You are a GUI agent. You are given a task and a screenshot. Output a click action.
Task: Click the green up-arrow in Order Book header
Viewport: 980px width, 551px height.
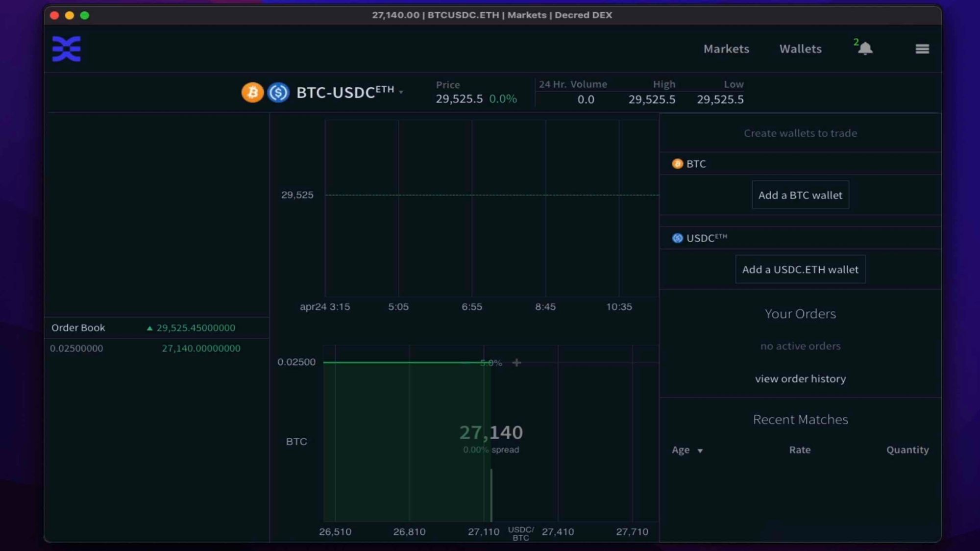pyautogui.click(x=149, y=328)
